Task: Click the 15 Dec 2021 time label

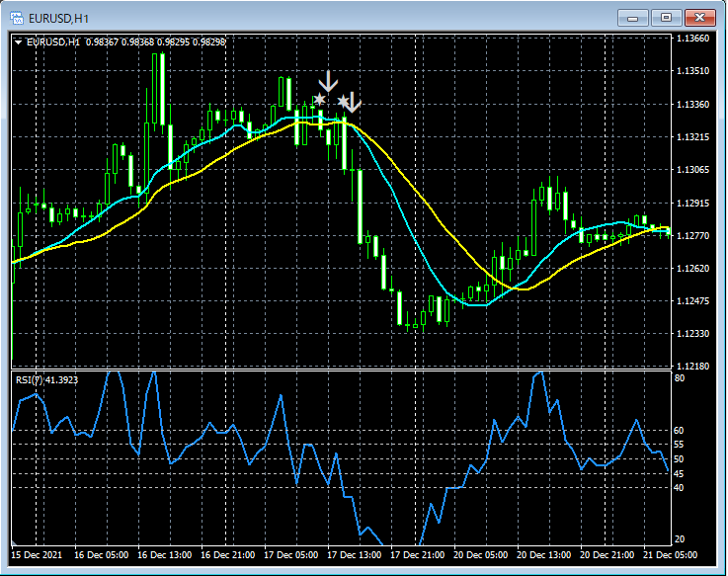Action: pos(37,555)
